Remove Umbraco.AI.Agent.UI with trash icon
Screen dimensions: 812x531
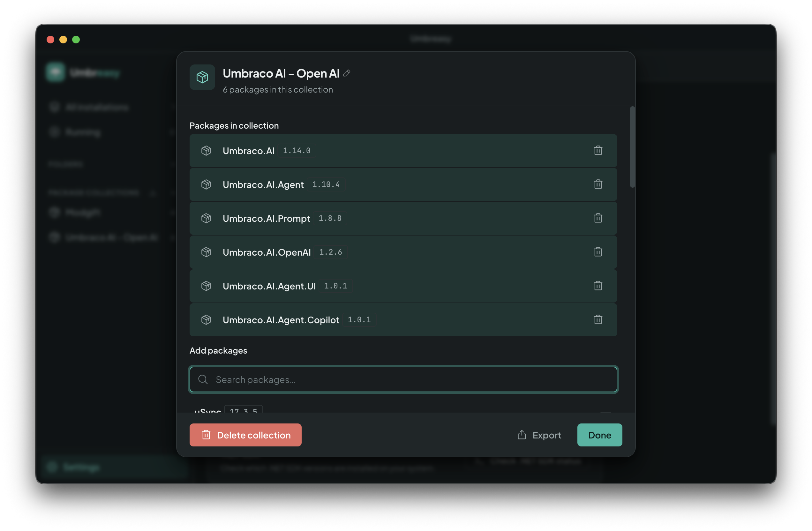(x=598, y=286)
